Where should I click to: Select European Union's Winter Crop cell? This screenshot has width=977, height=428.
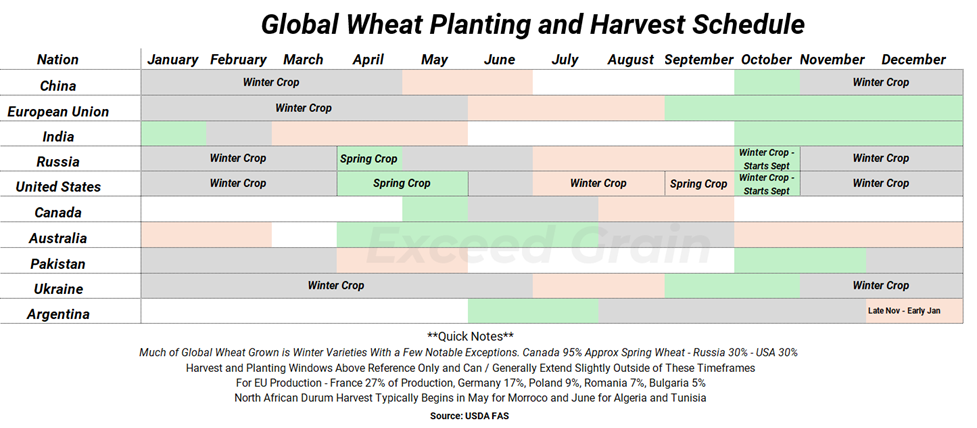[x=303, y=108]
